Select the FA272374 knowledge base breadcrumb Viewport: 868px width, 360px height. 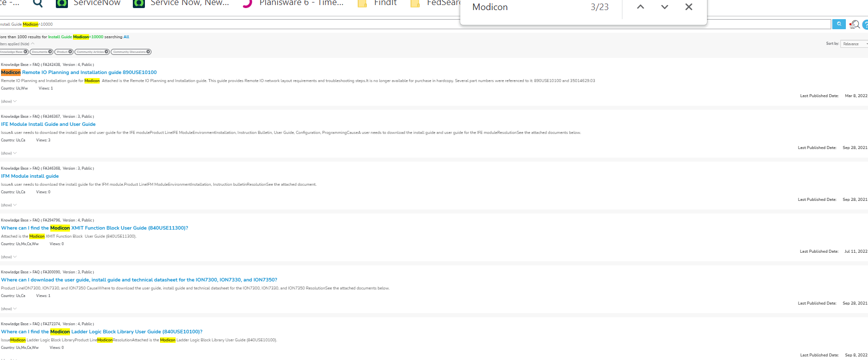pyautogui.click(x=47, y=324)
